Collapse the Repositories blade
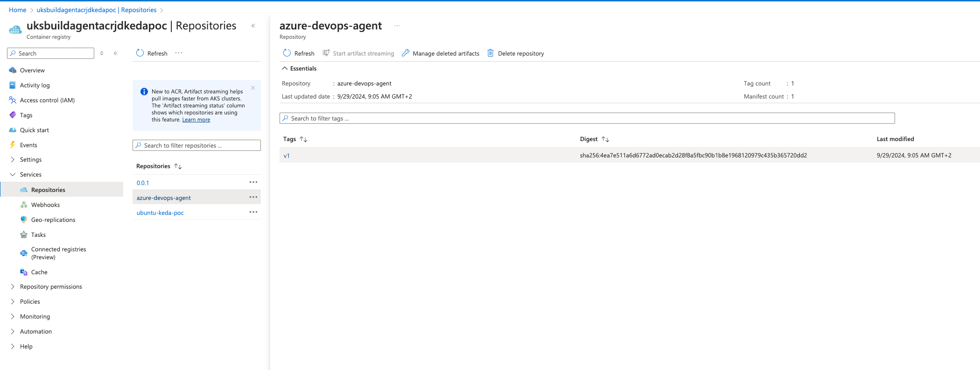The width and height of the screenshot is (980, 370). [x=253, y=26]
